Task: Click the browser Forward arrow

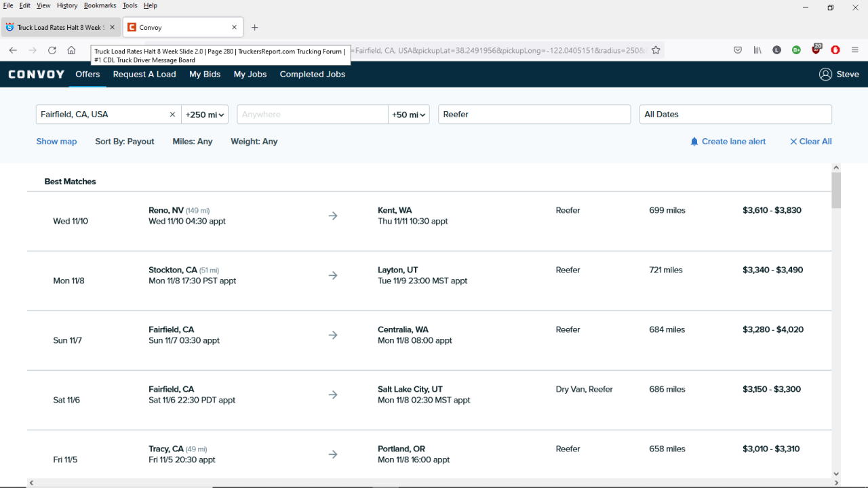Action: [x=33, y=50]
